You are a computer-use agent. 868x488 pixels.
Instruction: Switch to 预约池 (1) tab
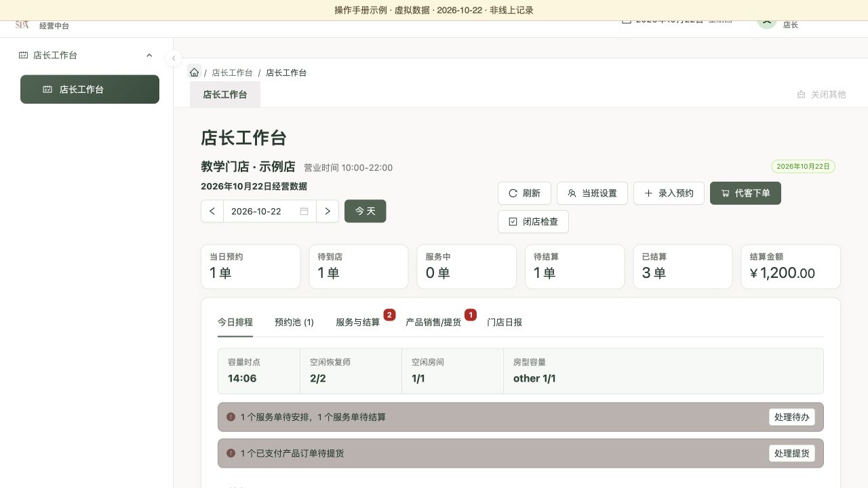[x=294, y=323]
